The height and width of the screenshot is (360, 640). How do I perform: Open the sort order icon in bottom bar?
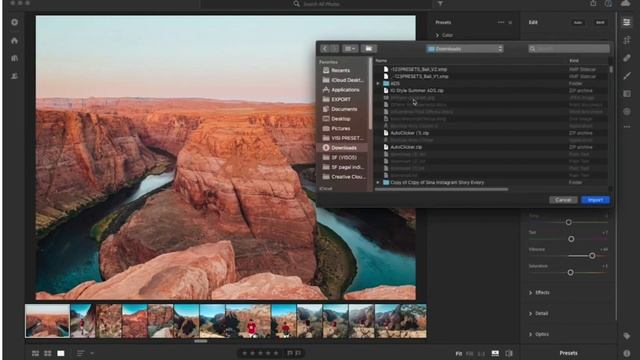[x=80, y=353]
